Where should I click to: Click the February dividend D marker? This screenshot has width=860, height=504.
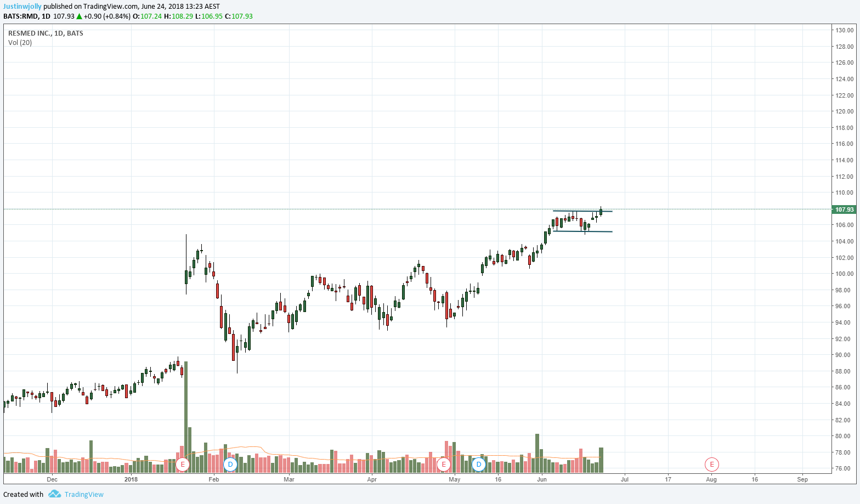tap(230, 465)
